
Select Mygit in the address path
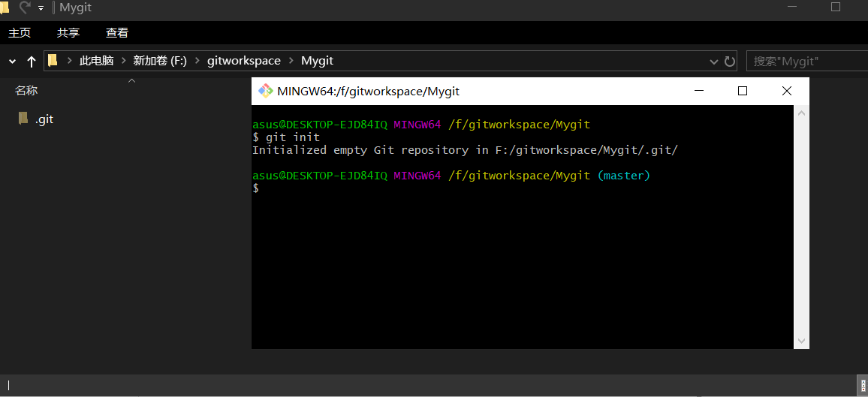pyautogui.click(x=317, y=61)
